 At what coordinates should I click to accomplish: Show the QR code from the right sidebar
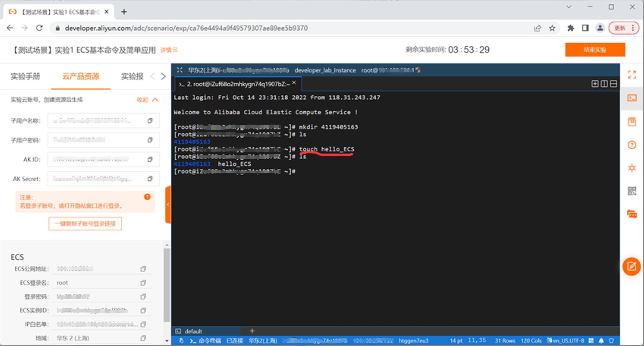pyautogui.click(x=632, y=191)
